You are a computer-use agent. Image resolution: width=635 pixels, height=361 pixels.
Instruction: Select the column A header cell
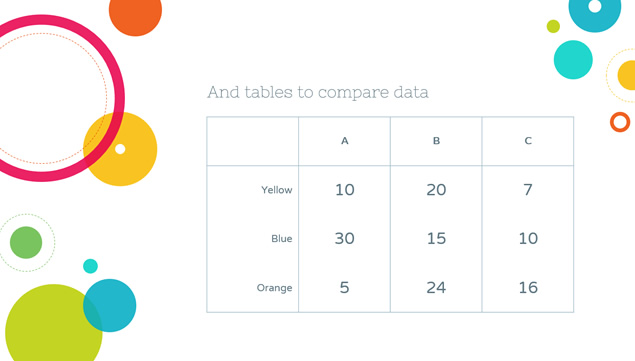click(345, 141)
